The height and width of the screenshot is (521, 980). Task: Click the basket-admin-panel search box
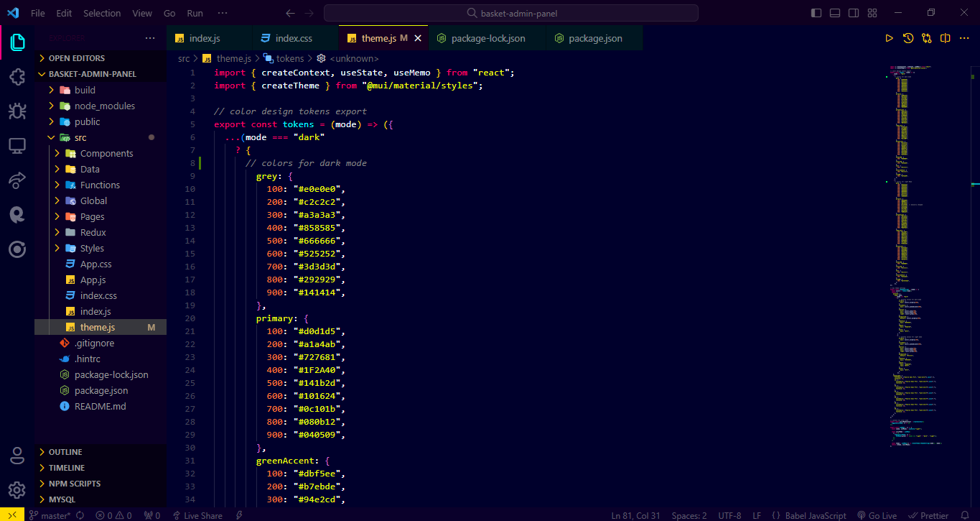click(510, 13)
